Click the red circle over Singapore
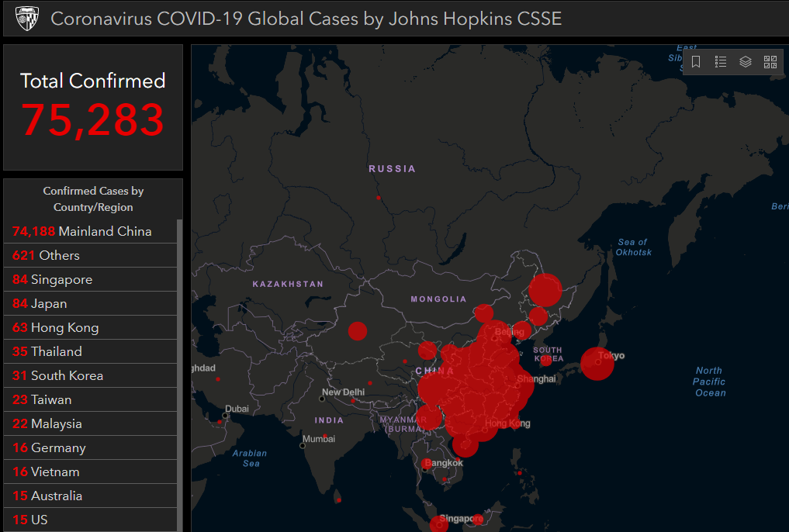789x532 pixels. pyautogui.click(x=439, y=524)
